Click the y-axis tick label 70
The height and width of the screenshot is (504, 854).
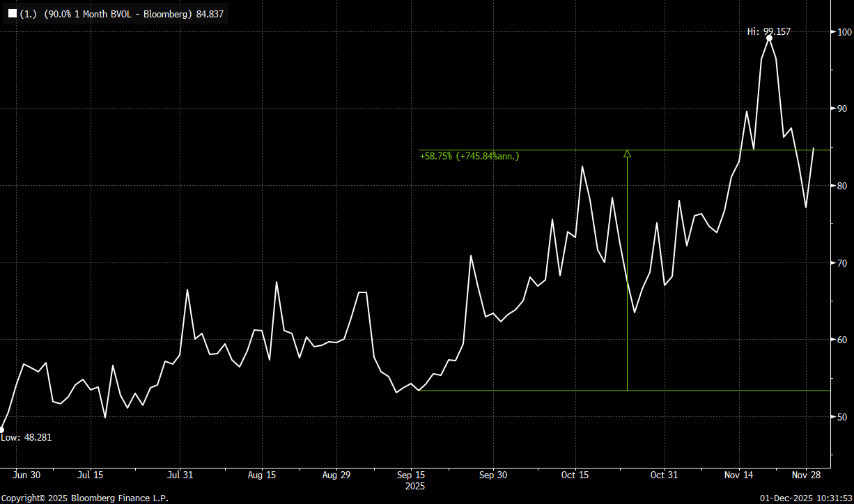842,263
